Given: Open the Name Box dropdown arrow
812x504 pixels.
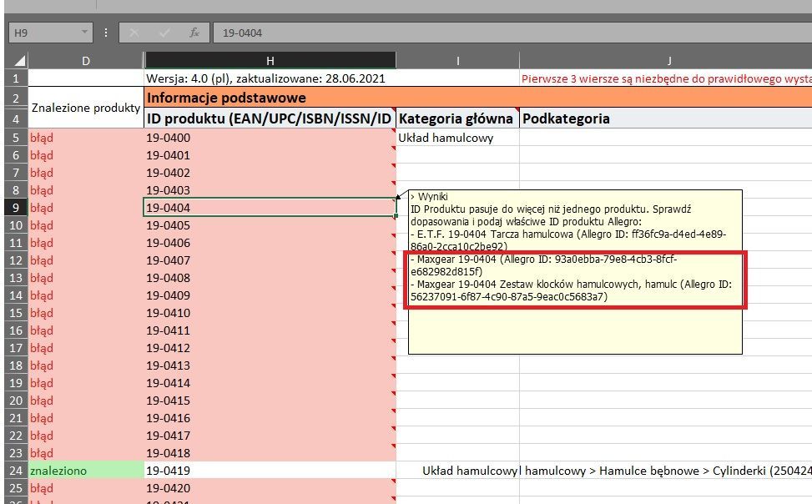Looking at the screenshot, I should tap(84, 33).
